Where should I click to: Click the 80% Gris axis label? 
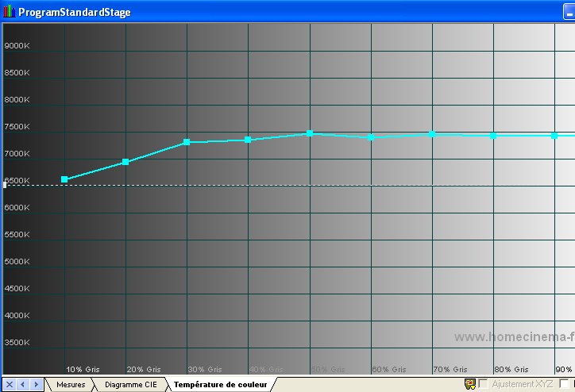click(511, 369)
